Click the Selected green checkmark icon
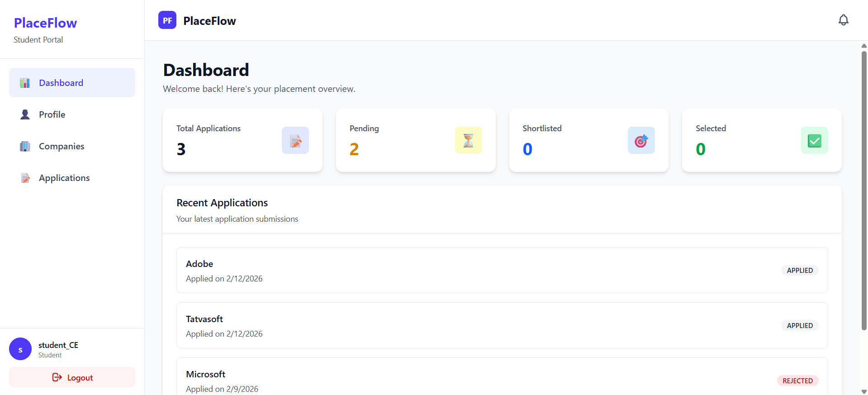The width and height of the screenshot is (868, 395). 815,140
